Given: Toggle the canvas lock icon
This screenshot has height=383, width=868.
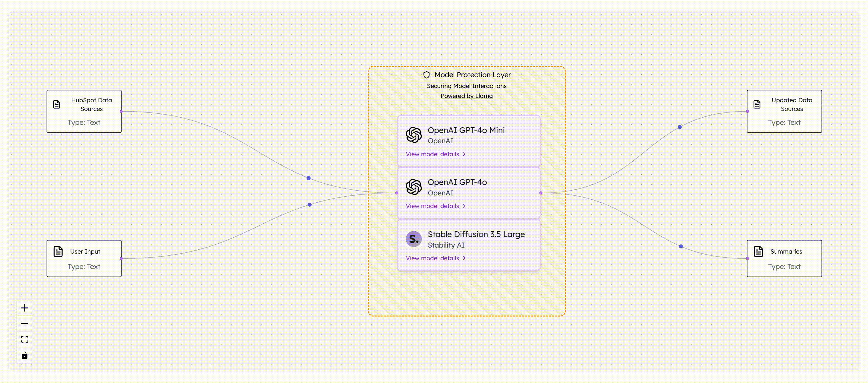Looking at the screenshot, I should pyautogui.click(x=25, y=355).
